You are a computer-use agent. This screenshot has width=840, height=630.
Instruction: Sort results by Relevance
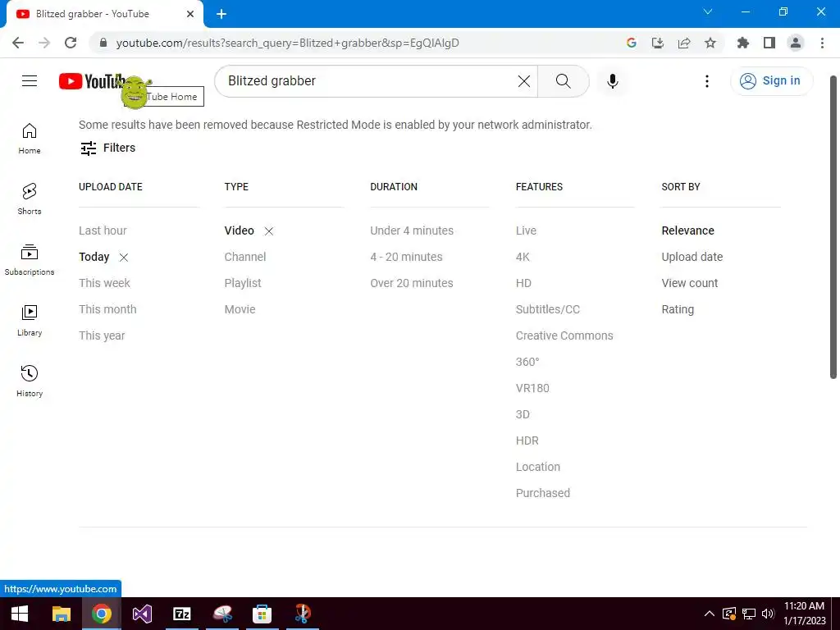coord(688,231)
